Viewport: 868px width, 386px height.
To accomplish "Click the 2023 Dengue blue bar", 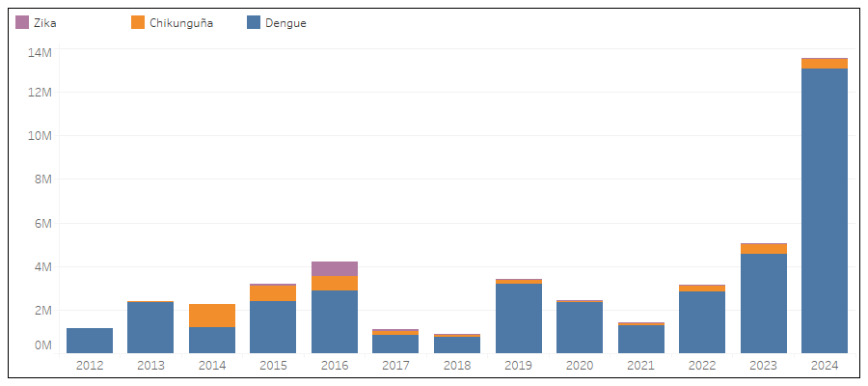I will 763,303.
